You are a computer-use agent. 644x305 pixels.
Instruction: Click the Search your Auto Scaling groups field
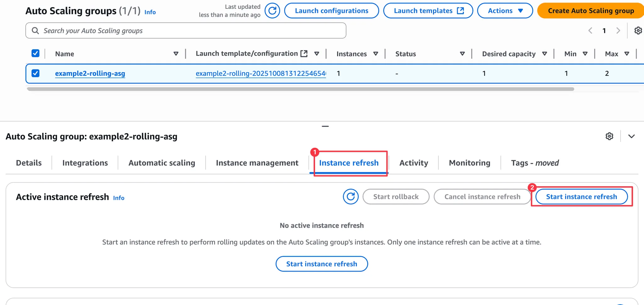[186, 30]
